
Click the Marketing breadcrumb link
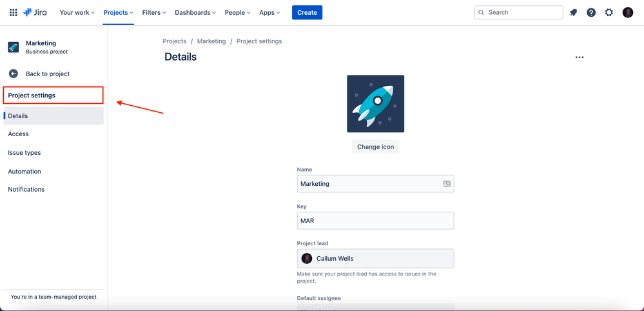[x=211, y=41]
